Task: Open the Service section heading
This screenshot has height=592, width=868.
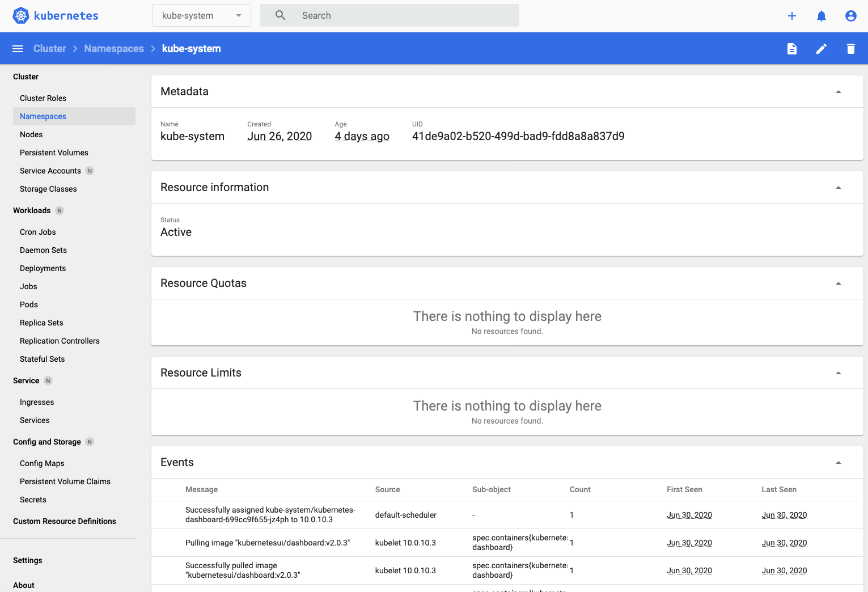Action: 26,380
